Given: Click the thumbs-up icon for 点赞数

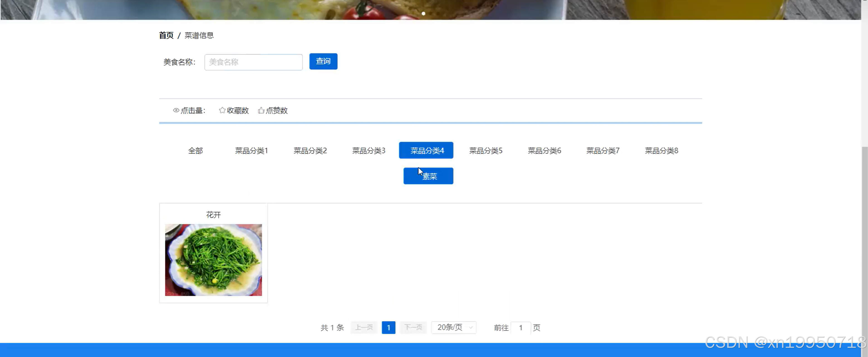Looking at the screenshot, I should click(261, 110).
